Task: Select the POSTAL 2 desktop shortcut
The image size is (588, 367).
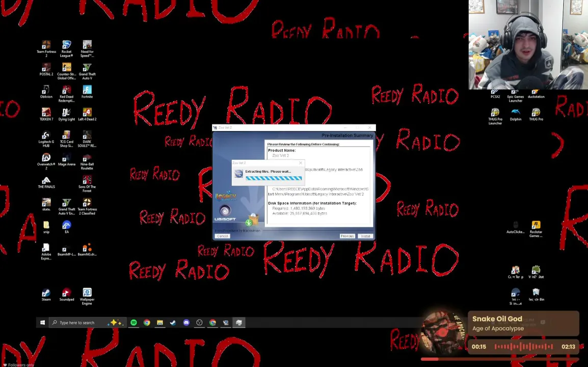Action: pos(46,69)
